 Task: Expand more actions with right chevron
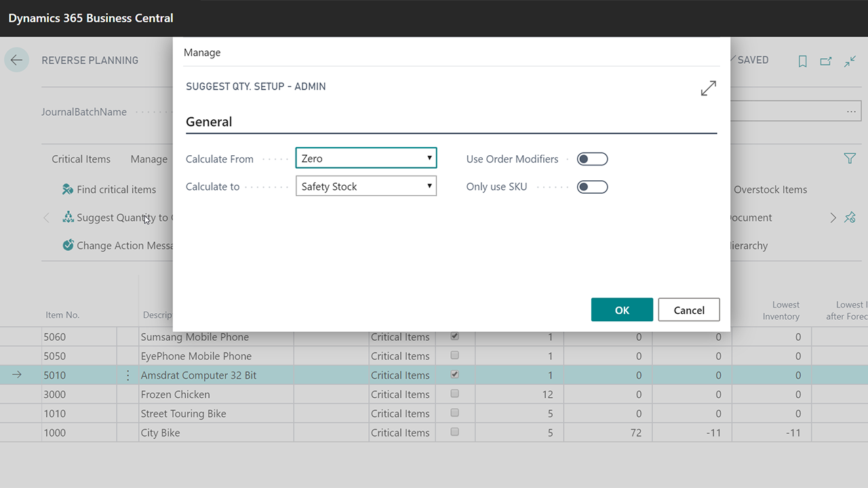pos(833,218)
